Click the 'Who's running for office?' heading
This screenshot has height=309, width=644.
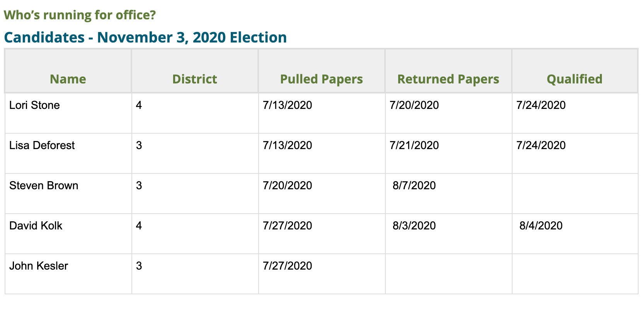click(x=80, y=15)
